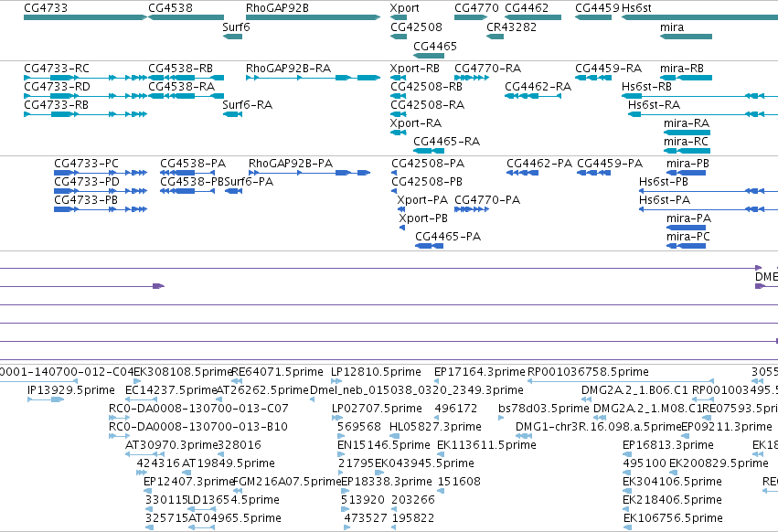778x532 pixels.
Task: Select protein CG4733-PB
Action: point(101,209)
